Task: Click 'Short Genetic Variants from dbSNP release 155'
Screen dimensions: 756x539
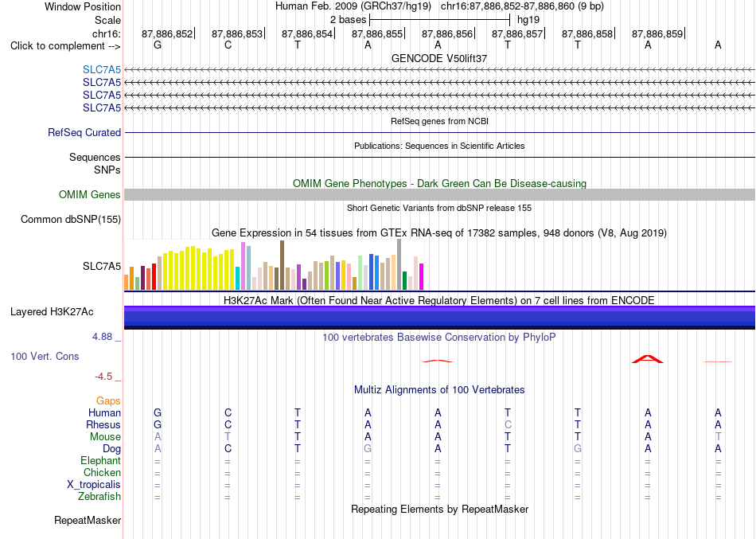Action: click(439, 208)
